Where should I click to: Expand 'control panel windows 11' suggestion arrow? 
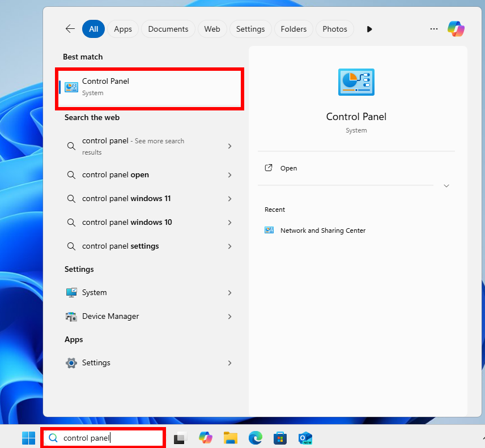[229, 199]
